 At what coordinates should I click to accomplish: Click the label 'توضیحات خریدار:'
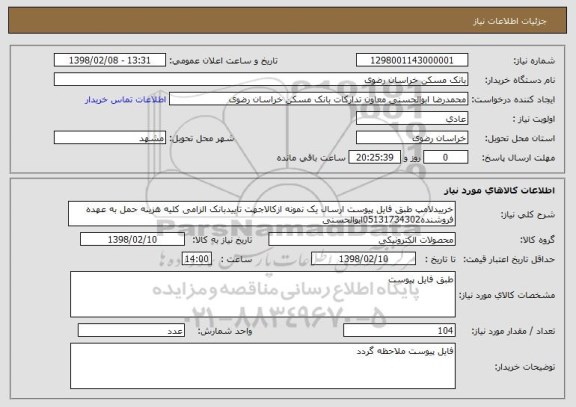click(x=525, y=367)
